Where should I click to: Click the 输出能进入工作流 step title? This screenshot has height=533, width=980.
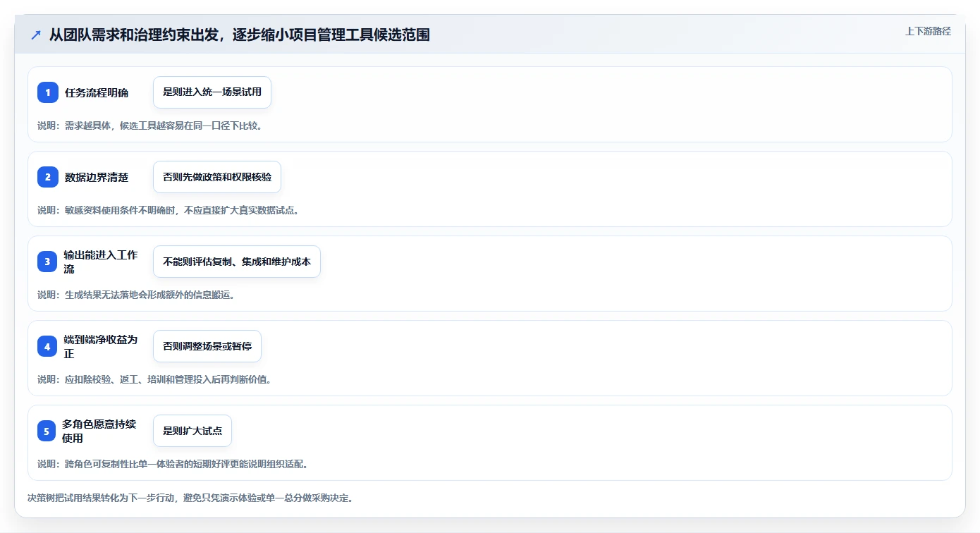(x=100, y=262)
